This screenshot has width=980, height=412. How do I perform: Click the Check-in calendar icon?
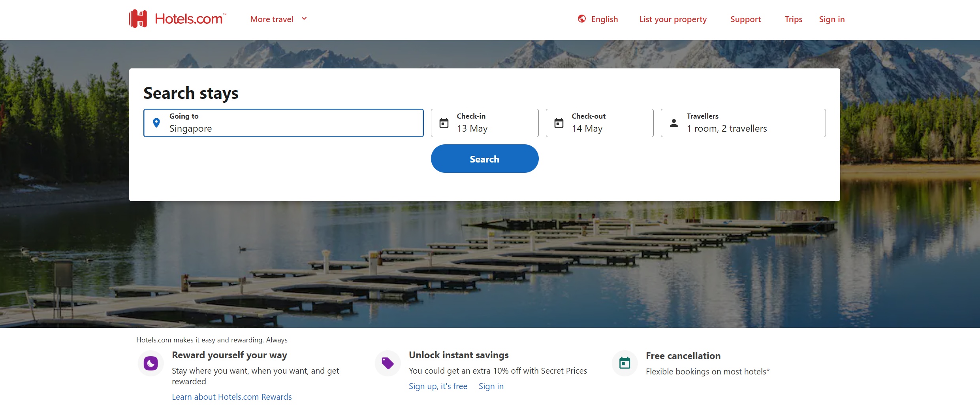(444, 123)
